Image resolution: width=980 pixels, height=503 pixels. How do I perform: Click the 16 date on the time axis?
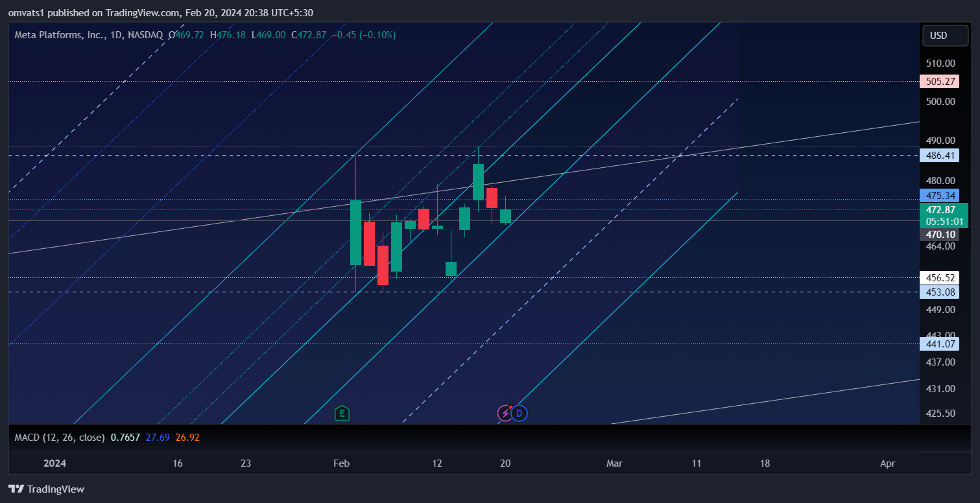(178, 463)
